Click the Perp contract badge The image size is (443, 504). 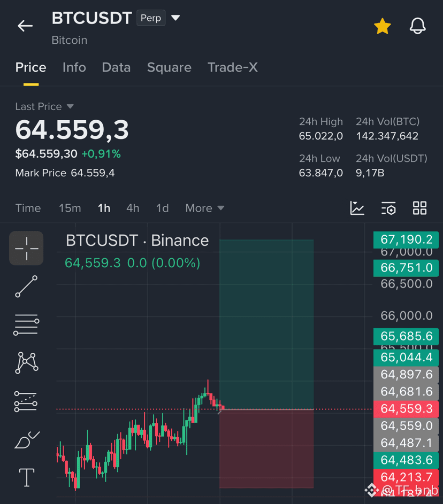click(x=151, y=18)
